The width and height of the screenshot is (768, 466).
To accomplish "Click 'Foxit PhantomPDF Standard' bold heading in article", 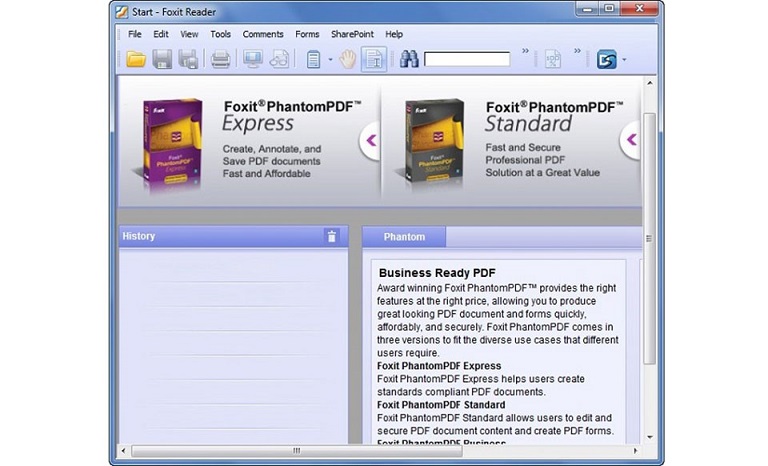I will point(441,405).
